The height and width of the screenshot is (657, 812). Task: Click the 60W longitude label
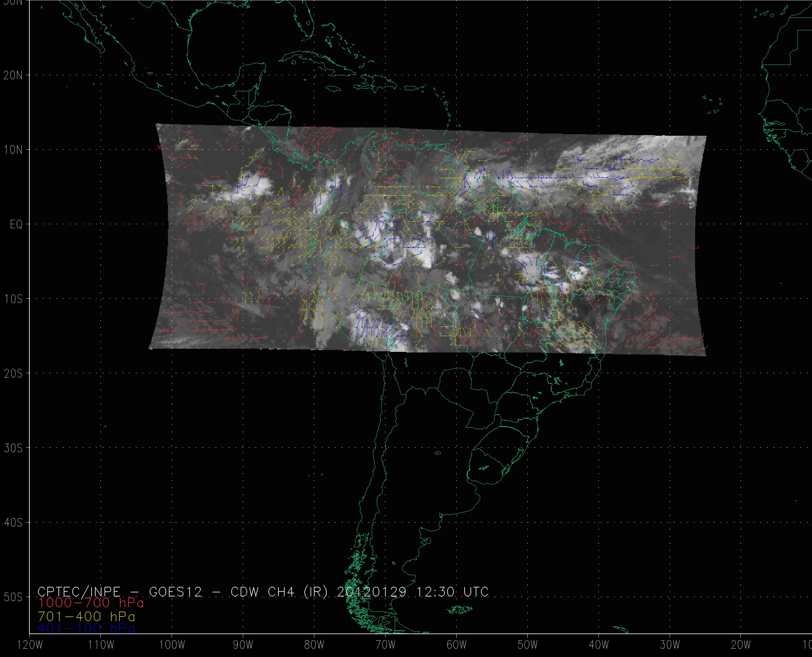(457, 645)
